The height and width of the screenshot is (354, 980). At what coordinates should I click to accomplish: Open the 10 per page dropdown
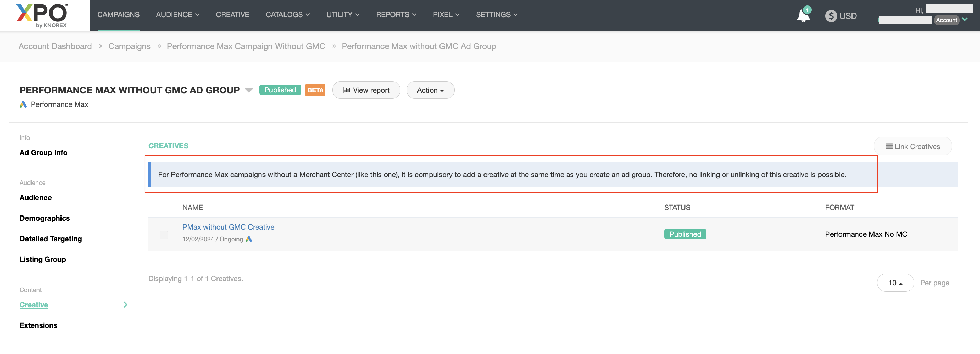[895, 283]
